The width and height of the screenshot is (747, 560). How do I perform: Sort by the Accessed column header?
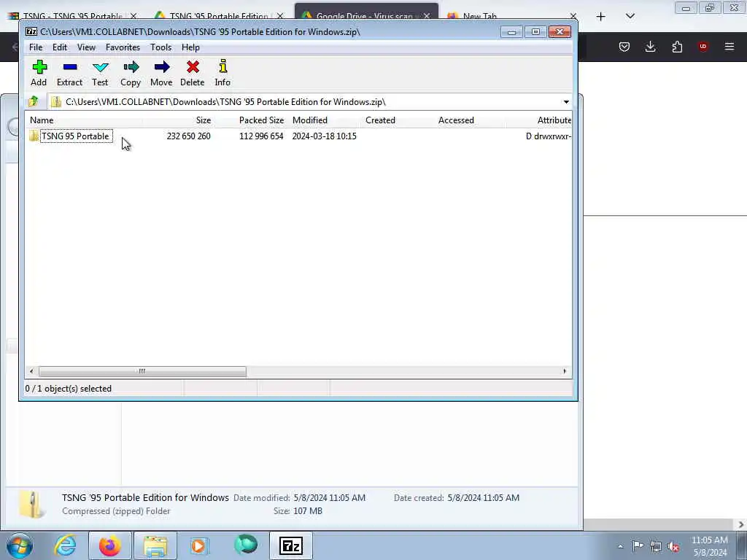[x=469, y=120]
